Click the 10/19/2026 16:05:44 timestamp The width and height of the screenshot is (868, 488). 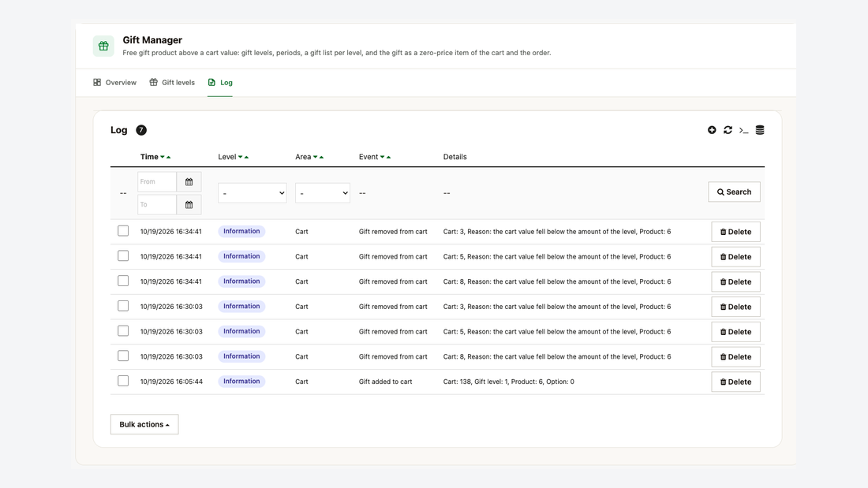coord(171,382)
